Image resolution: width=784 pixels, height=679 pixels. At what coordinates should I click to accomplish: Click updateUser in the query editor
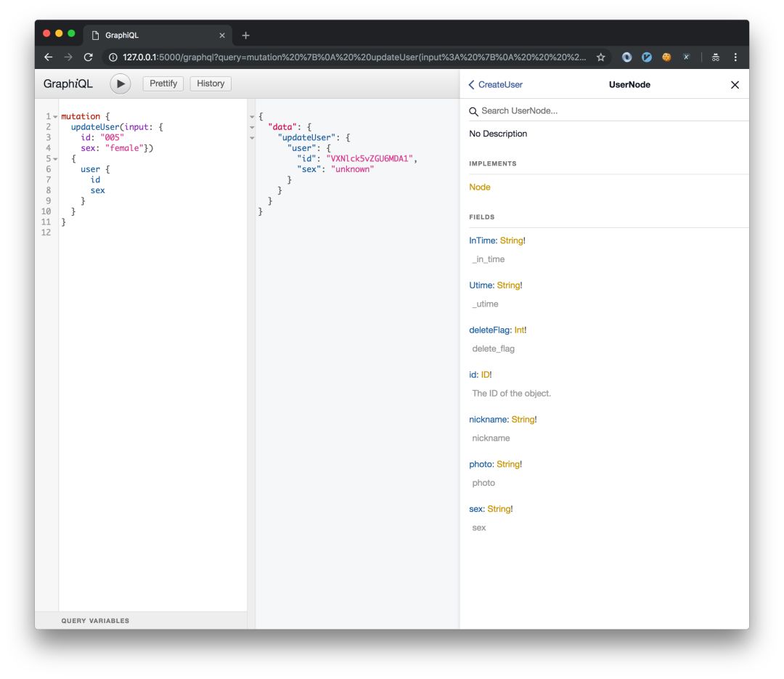pos(95,127)
